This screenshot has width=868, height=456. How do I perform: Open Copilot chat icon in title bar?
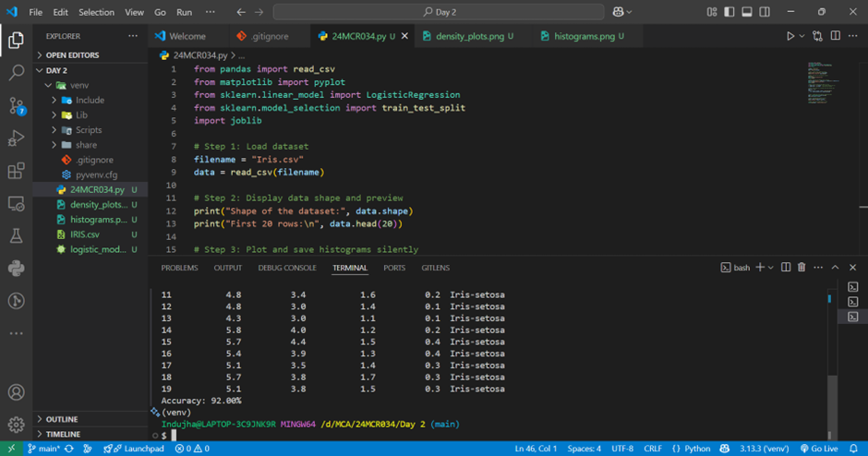619,12
